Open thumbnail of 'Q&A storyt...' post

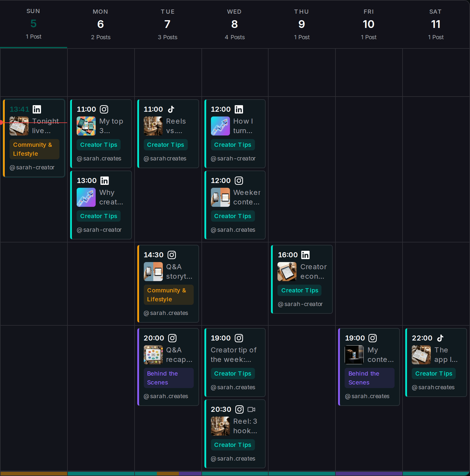(x=153, y=272)
